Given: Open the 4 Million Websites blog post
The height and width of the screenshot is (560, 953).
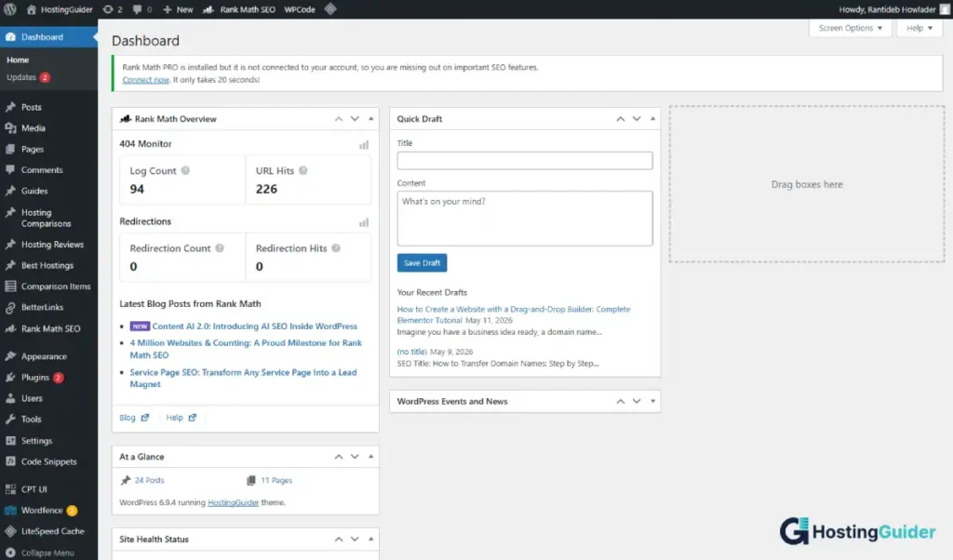Looking at the screenshot, I should click(246, 349).
